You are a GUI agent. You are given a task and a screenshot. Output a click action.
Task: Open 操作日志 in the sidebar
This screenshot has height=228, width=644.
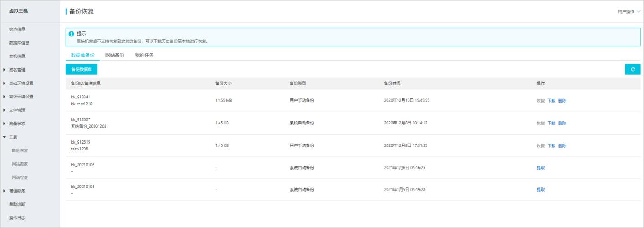pyautogui.click(x=17, y=218)
